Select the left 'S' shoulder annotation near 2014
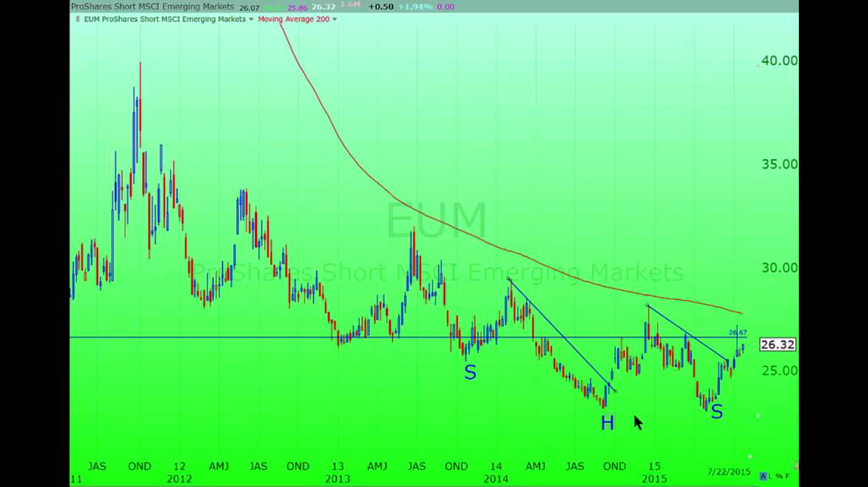This screenshot has width=868, height=487. (x=470, y=372)
